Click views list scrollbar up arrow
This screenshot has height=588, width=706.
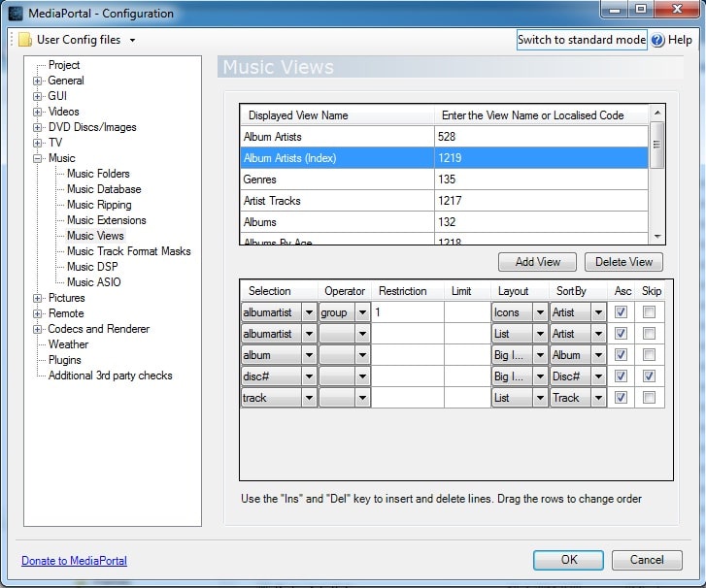point(657,113)
